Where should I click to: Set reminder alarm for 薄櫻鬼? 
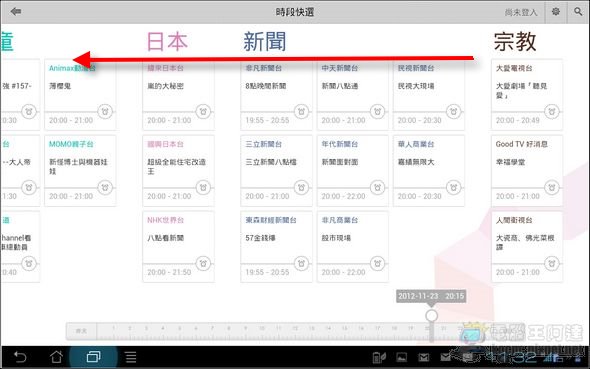pyautogui.click(x=105, y=111)
